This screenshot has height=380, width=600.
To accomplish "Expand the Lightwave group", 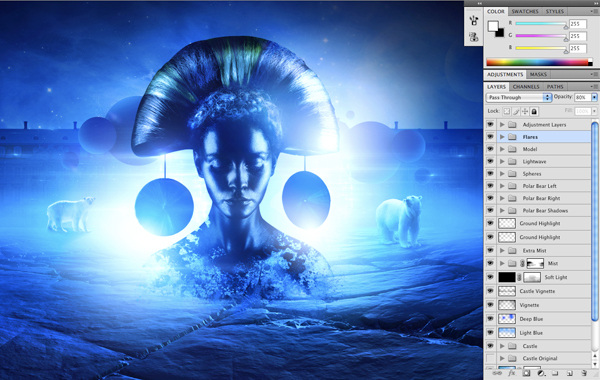I will (x=502, y=161).
